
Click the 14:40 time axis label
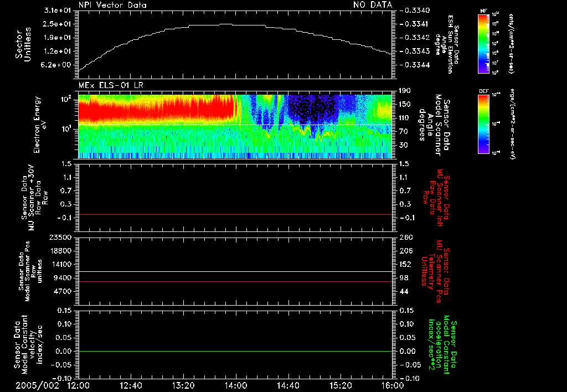click(x=288, y=385)
